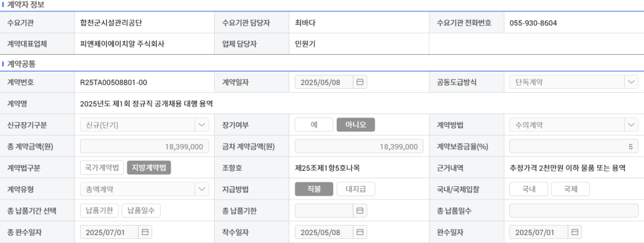Open calendar picker for 완수일자
644x243 pixels.
pyautogui.click(x=575, y=232)
